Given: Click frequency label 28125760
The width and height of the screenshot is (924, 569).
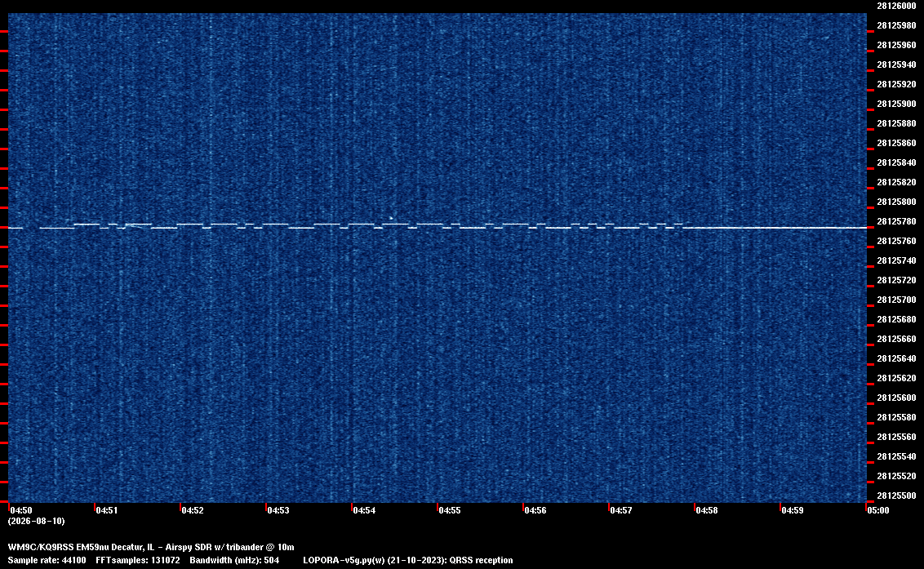Looking at the screenshot, I should click(x=896, y=241).
